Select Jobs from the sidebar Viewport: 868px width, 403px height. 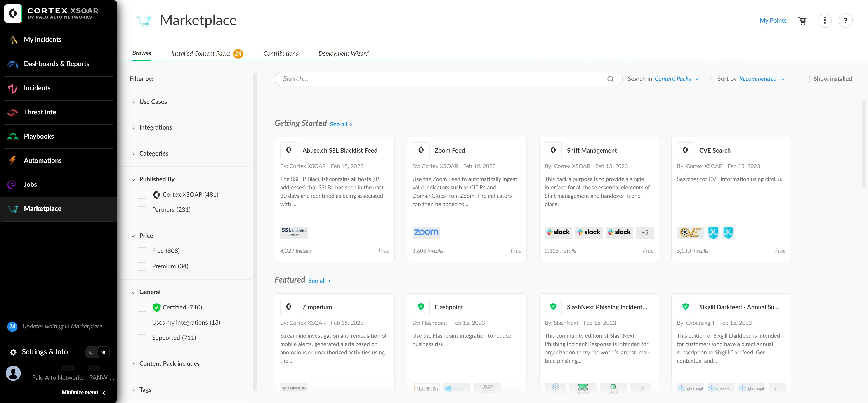(x=30, y=184)
